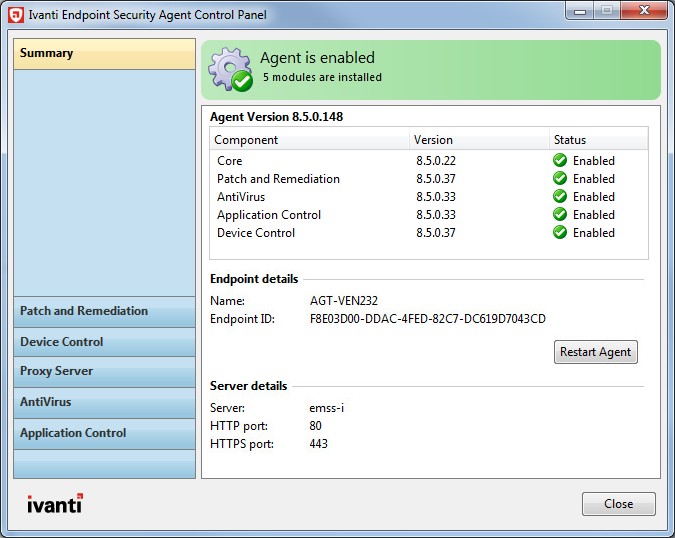Viewport: 675px width, 538px height.
Task: Click Patch and Remediation enabled status icon
Action: (560, 179)
